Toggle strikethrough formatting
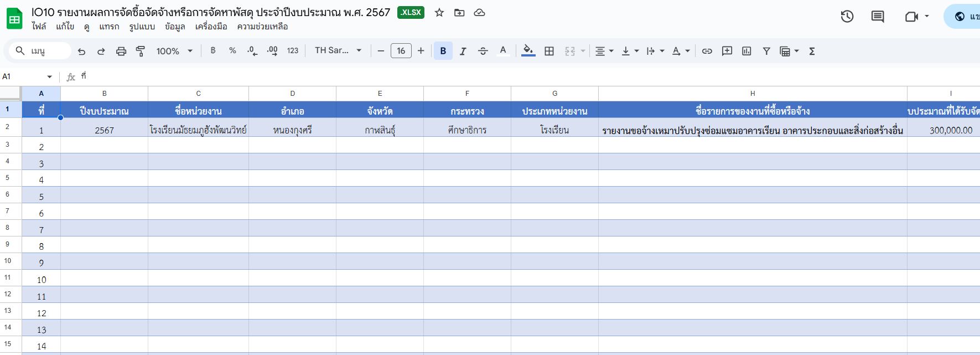 (483, 51)
